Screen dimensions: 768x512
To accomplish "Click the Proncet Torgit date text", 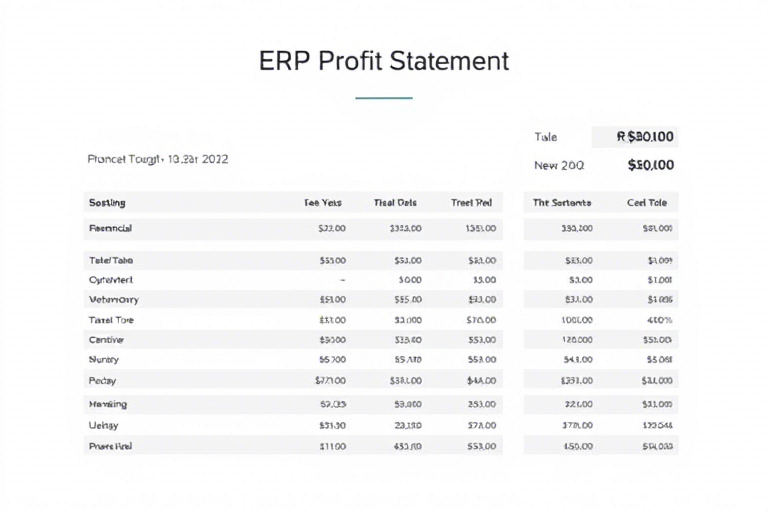I will (x=158, y=159).
